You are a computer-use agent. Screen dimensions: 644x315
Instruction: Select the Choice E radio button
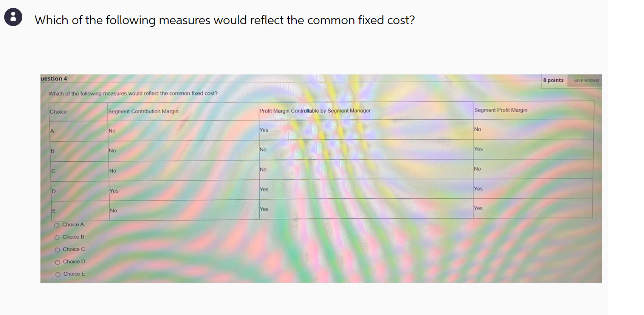[x=56, y=273]
